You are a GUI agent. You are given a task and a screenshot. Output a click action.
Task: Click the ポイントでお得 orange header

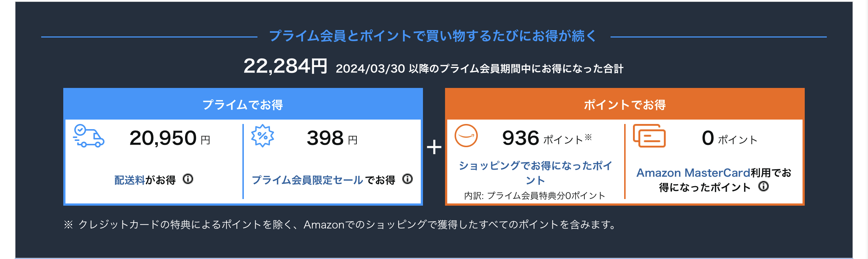pos(625,105)
